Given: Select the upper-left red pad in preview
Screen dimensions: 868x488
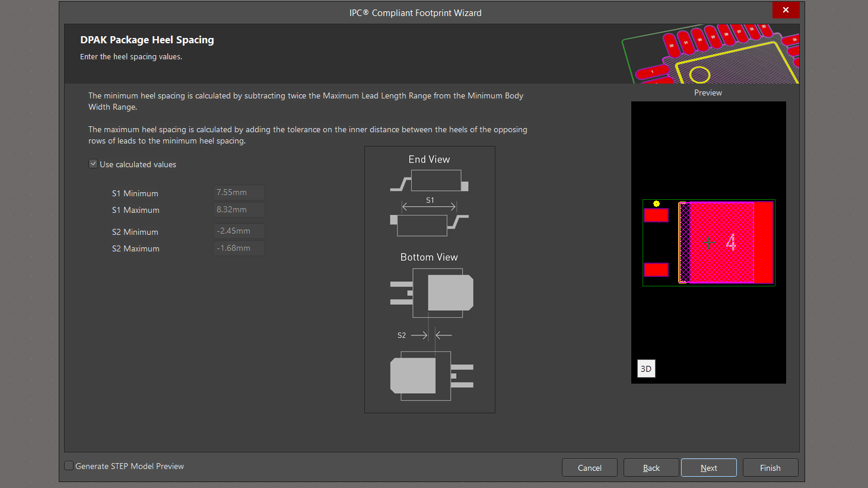Looking at the screenshot, I should 656,215.
